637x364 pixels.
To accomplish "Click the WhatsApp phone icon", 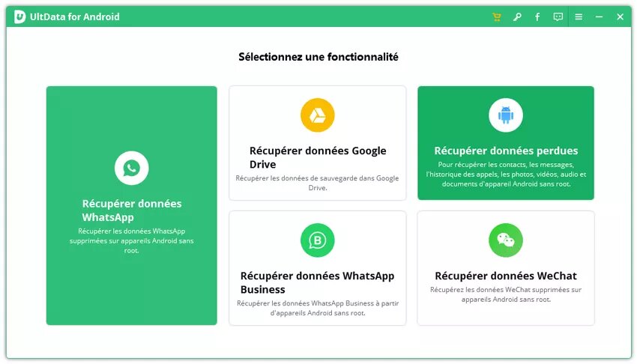I will [131, 168].
